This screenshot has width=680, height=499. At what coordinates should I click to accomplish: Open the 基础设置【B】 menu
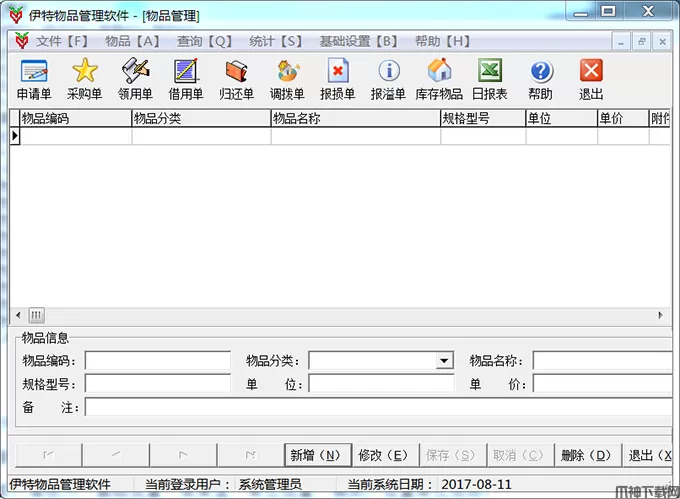[359, 41]
